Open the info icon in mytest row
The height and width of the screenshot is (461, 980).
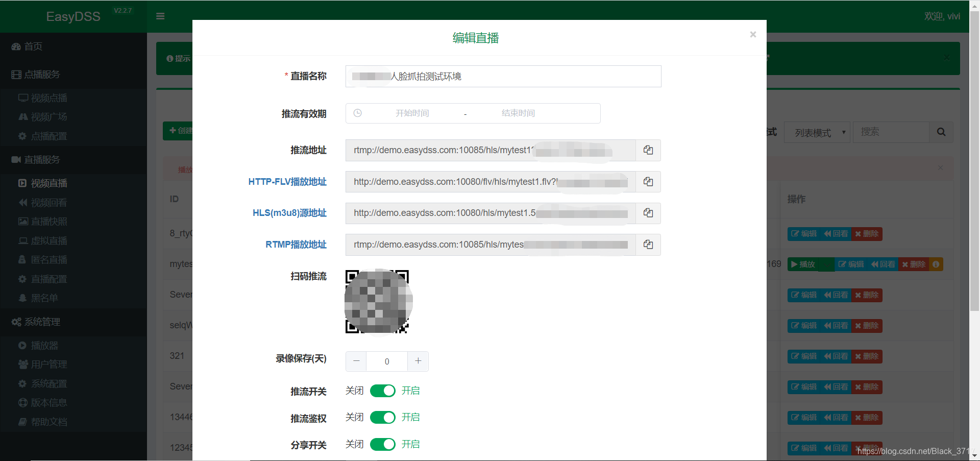936,264
